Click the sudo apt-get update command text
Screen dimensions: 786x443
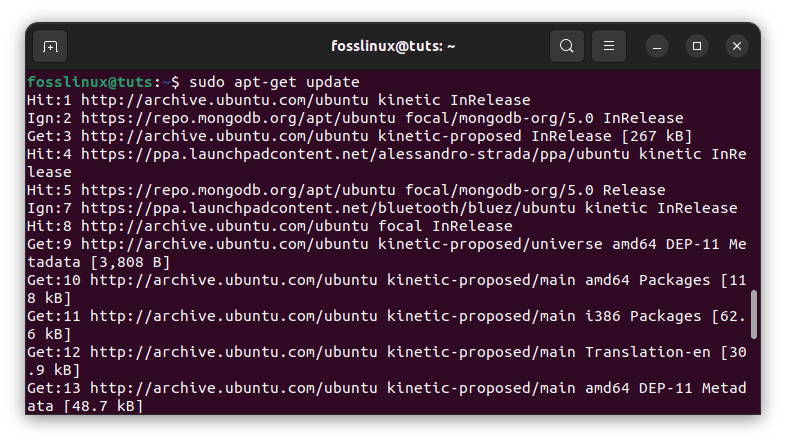tap(274, 82)
